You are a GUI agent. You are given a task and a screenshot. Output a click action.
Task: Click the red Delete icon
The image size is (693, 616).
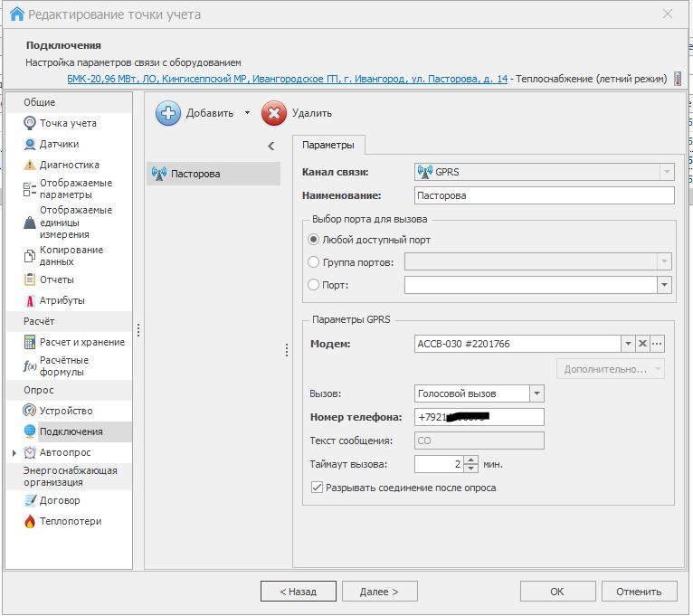click(x=274, y=113)
